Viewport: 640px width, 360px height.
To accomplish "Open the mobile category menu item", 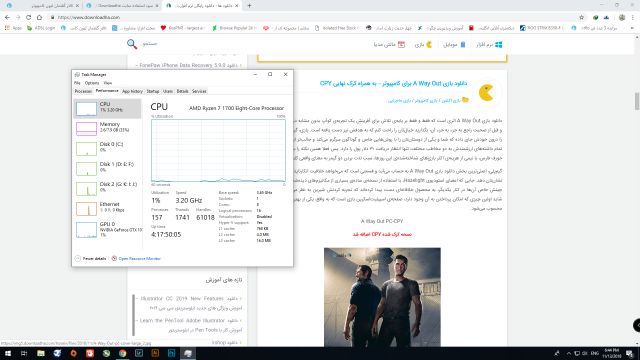I will [454, 44].
